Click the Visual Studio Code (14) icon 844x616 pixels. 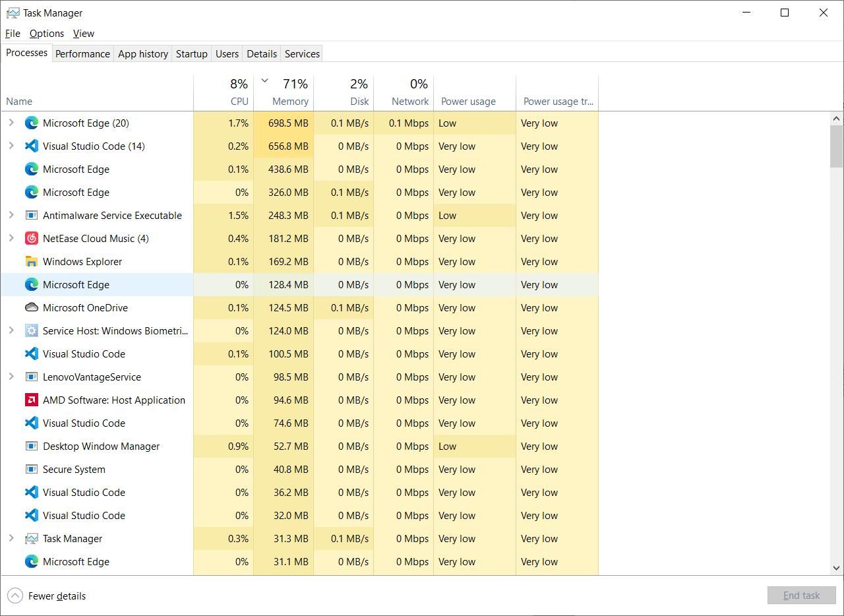[x=31, y=146]
